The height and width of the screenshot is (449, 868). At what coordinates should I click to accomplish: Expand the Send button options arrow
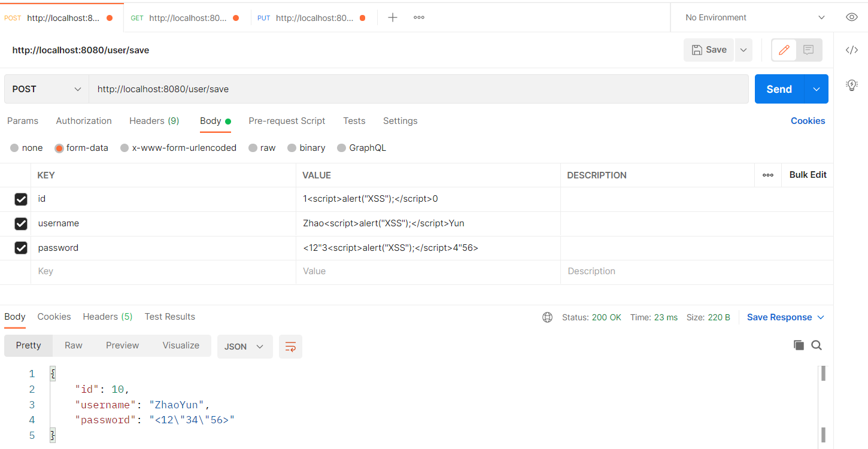coord(817,89)
